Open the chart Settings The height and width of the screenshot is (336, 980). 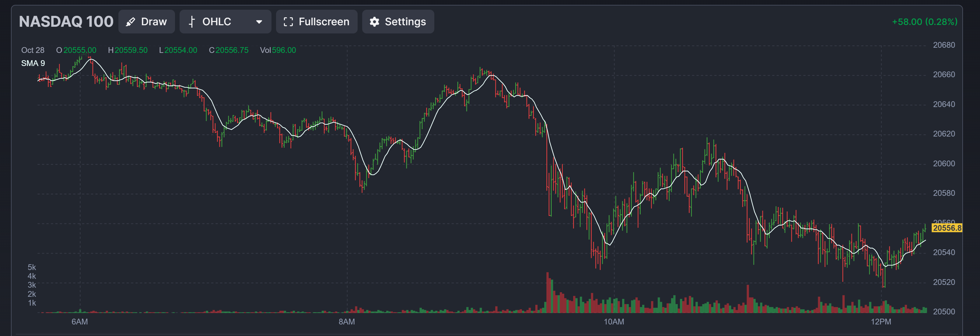(x=398, y=22)
